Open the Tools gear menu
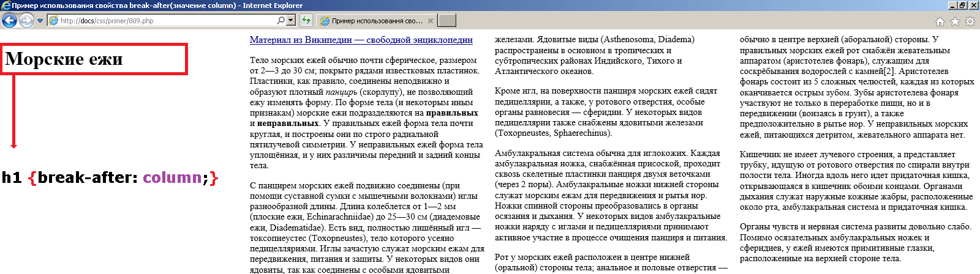This screenshot has width=980, height=274. 970,21
